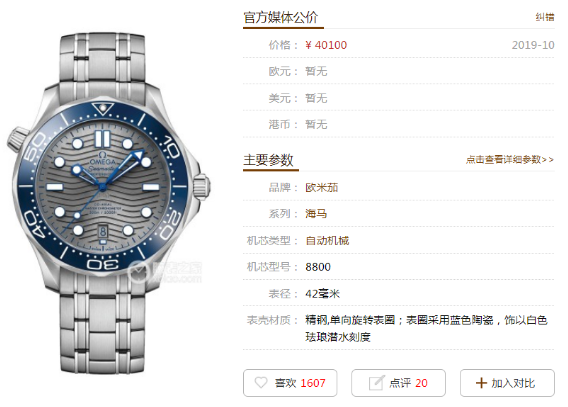The image size is (568, 407).
Task: Open the 点击查看详细参数 link
Action: (510, 159)
